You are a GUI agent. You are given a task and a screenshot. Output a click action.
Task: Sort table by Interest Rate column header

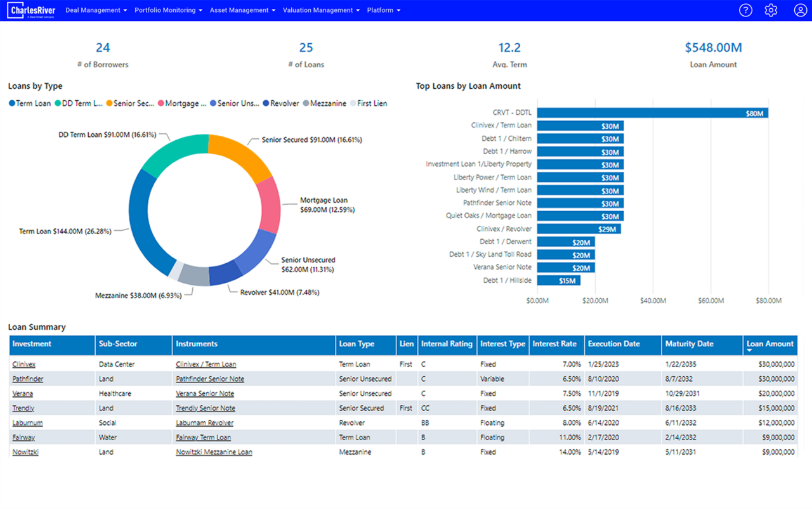[x=554, y=344]
